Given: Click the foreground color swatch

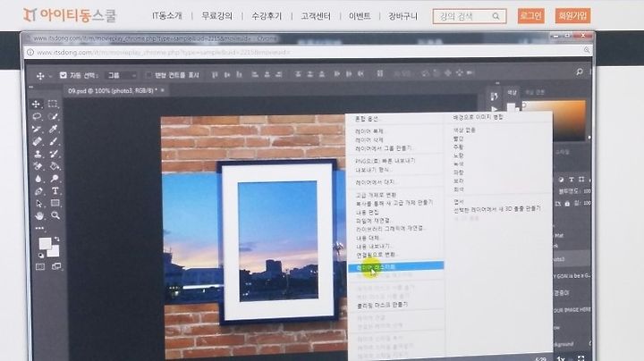Looking at the screenshot, I should click(45, 243).
